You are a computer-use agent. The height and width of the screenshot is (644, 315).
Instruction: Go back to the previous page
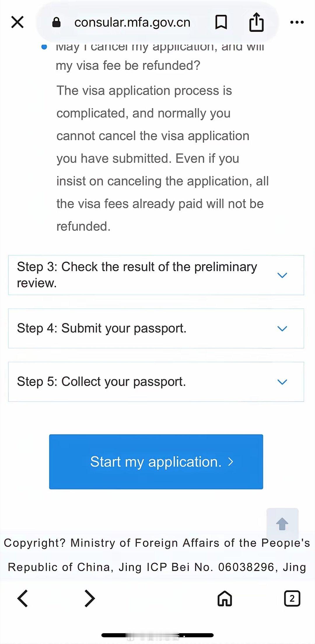(23, 598)
